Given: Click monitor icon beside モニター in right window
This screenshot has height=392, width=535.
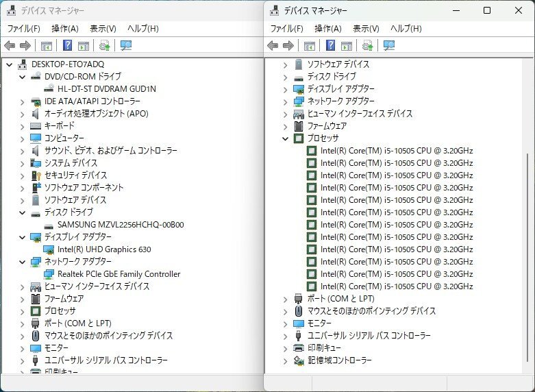Looking at the screenshot, I should (299, 323).
